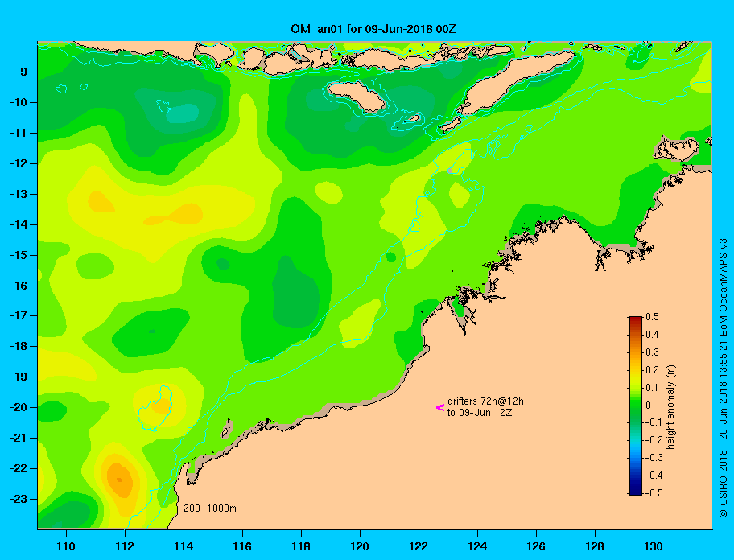This screenshot has width=734, height=560.
Task: Click the timestamp "20-Jun-2018 13:55:21"
Action: click(x=724, y=390)
